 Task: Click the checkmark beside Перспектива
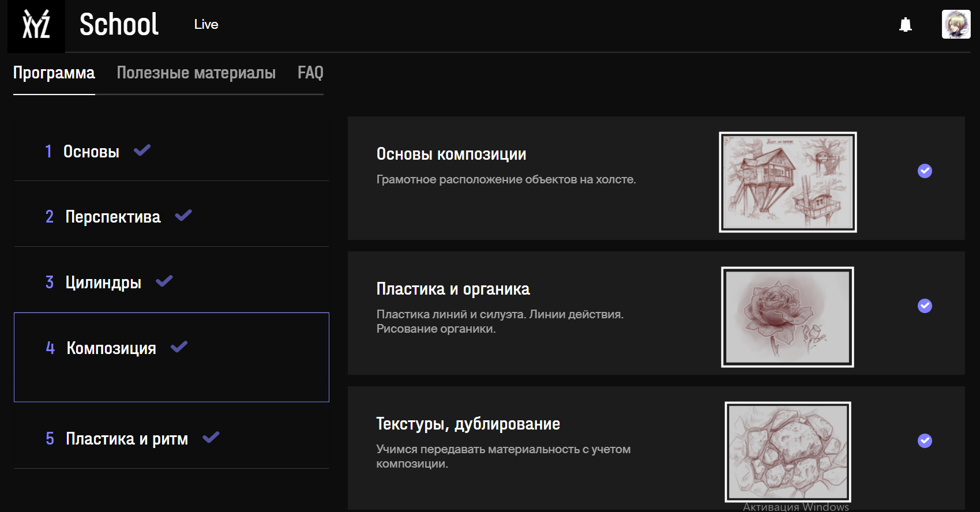[x=183, y=216]
